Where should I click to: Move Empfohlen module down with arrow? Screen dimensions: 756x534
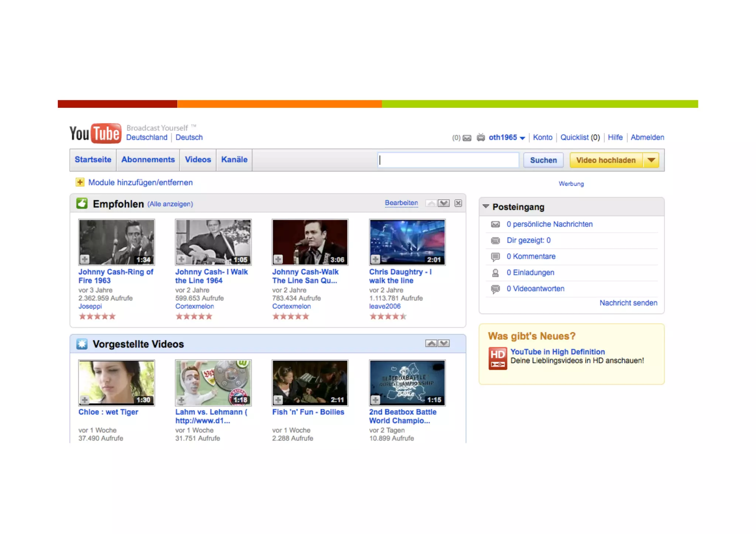click(x=444, y=203)
